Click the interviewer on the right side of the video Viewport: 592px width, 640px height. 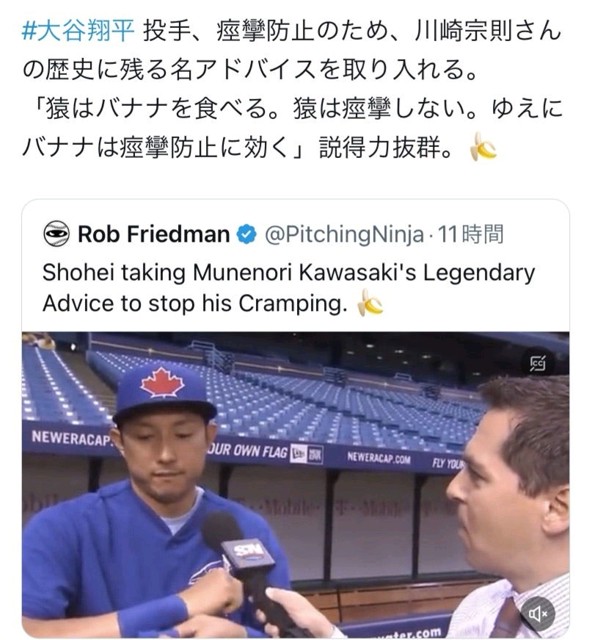(510, 506)
